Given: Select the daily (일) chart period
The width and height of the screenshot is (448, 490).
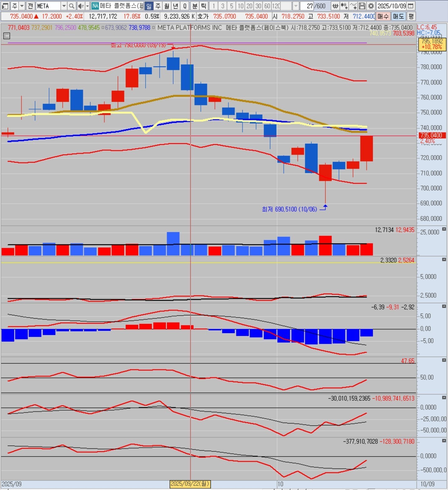Looking at the screenshot, I should point(149,6).
